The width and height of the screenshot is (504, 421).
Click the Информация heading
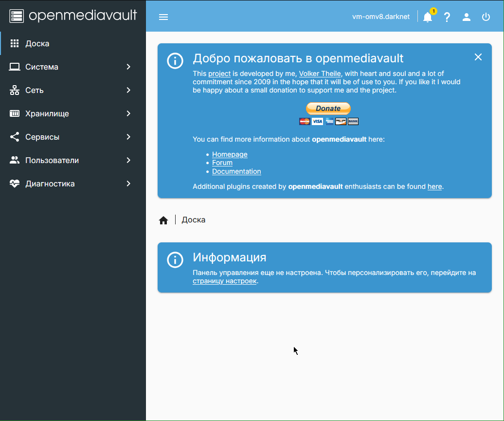point(230,257)
